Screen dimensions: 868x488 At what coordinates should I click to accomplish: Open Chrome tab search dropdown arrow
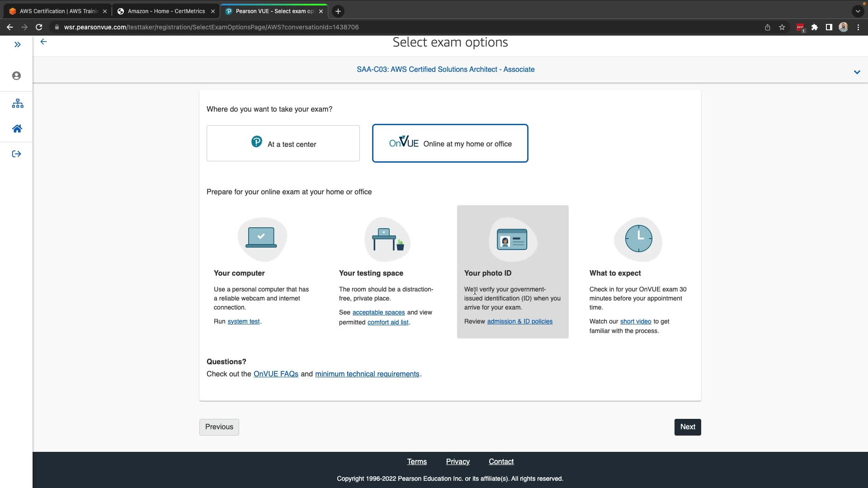[858, 11]
